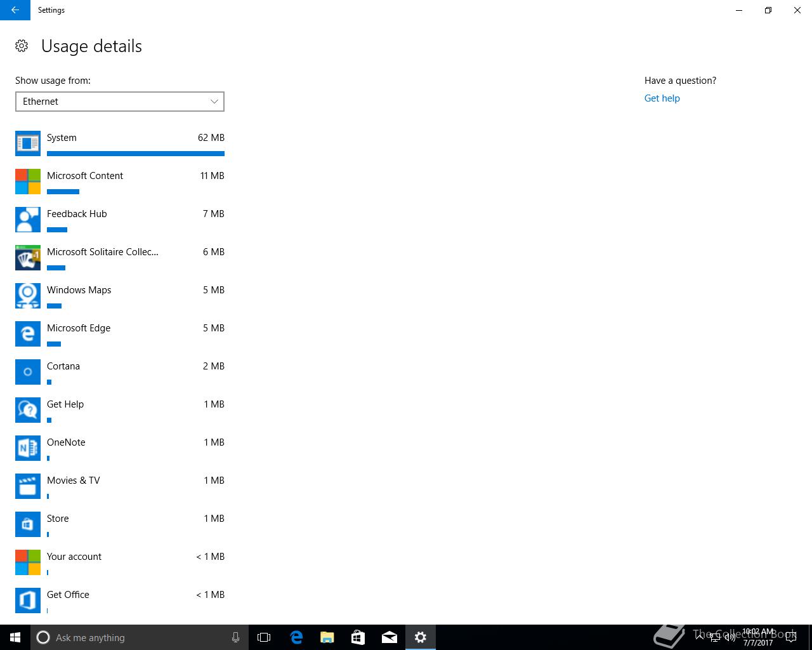Click the network tray icon
Viewport: 812px width, 650px height.
pyautogui.click(x=714, y=637)
